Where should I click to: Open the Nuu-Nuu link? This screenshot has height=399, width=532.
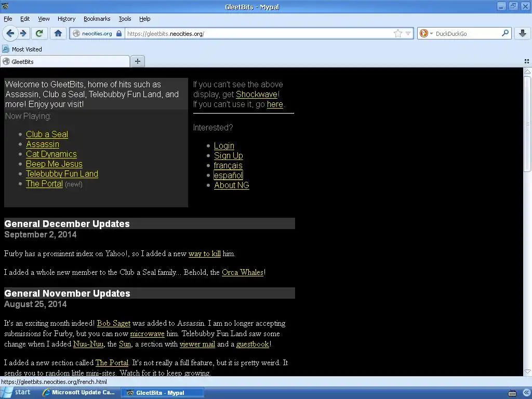(88, 344)
